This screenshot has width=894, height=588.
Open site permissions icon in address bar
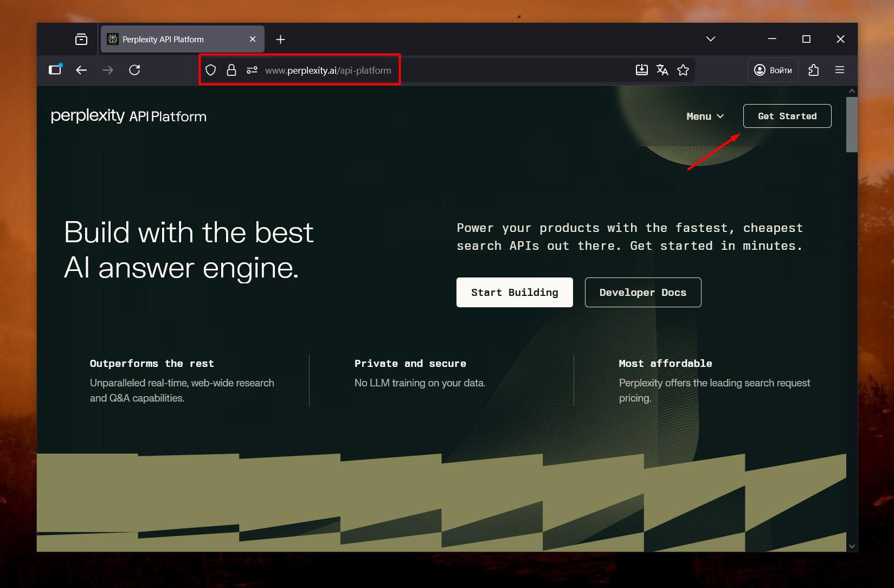click(252, 70)
